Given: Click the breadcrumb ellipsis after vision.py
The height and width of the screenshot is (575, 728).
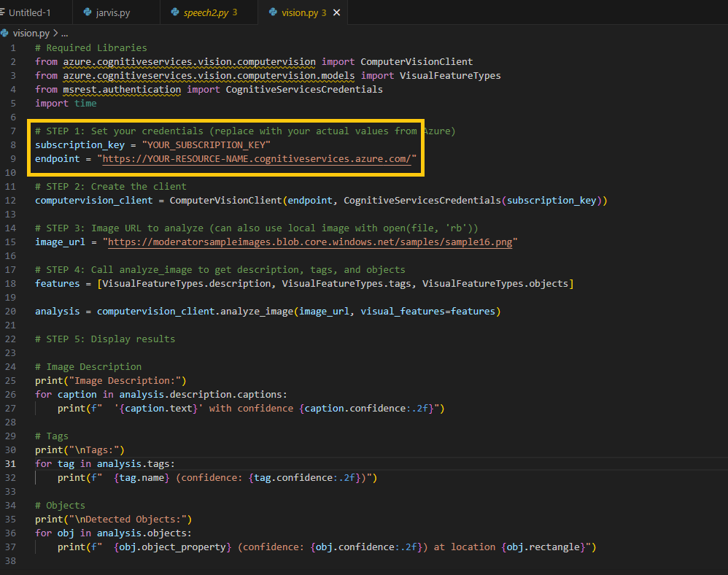Looking at the screenshot, I should click(64, 34).
